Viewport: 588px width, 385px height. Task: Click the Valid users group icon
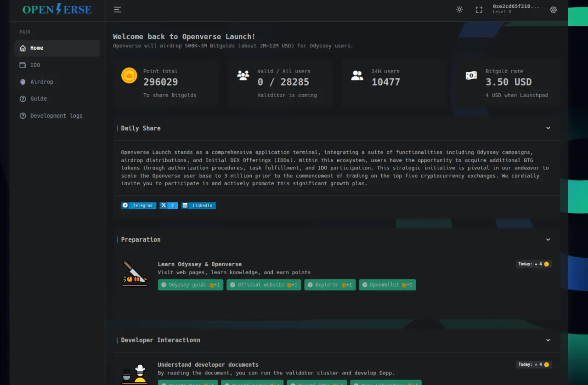[243, 75]
